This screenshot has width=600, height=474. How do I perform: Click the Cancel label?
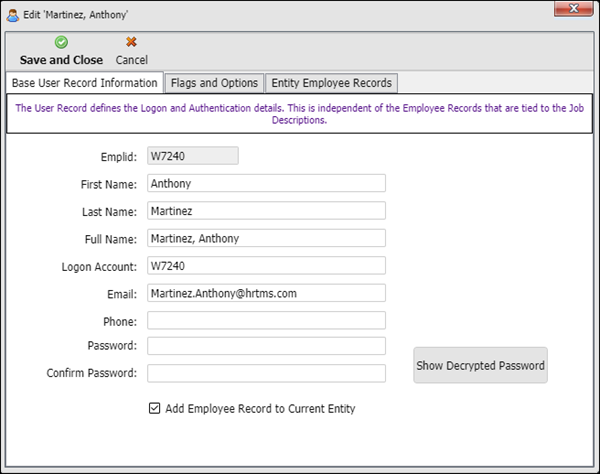point(132,60)
